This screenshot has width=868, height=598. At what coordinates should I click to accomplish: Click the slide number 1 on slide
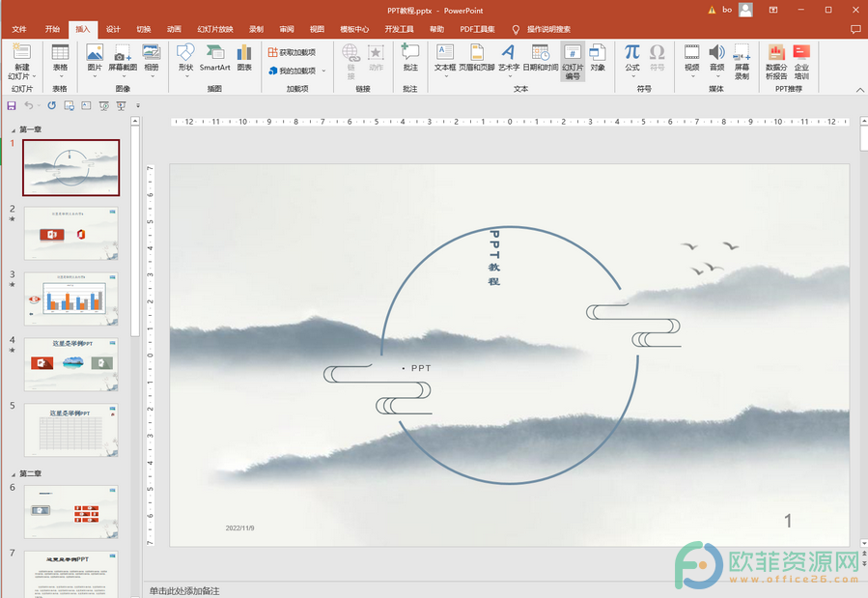click(x=788, y=521)
